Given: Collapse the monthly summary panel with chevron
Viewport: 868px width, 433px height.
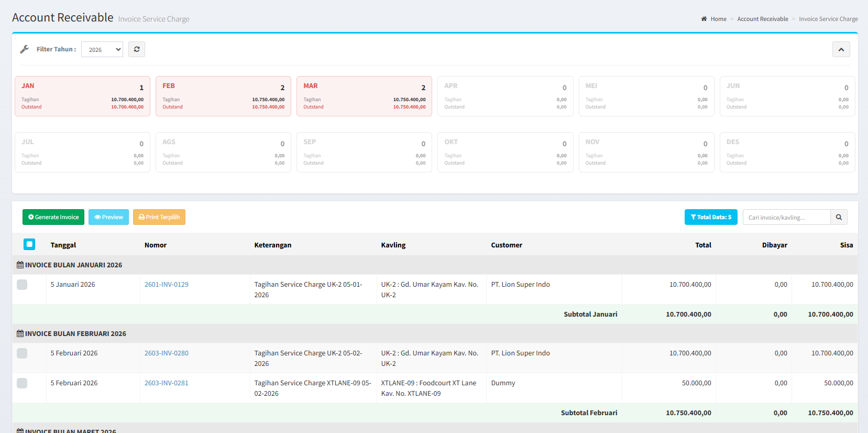Looking at the screenshot, I should [841, 49].
